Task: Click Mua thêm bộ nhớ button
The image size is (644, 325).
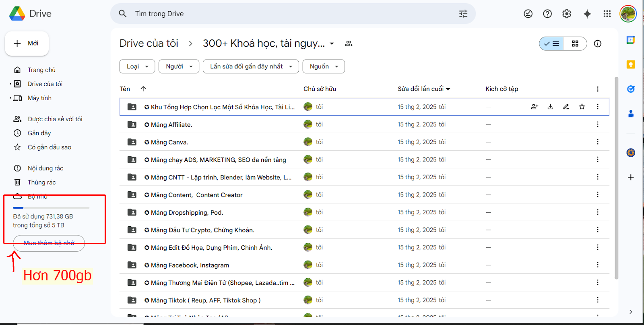Action: (x=49, y=243)
